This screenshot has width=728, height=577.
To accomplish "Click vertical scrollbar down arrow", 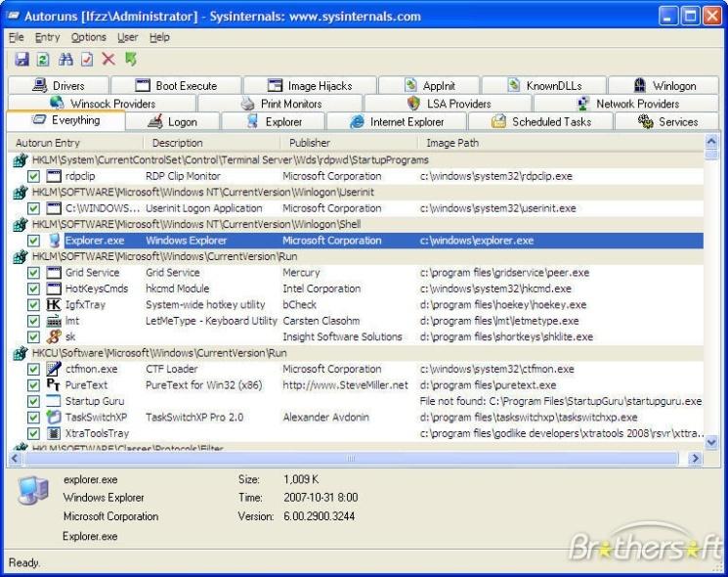I will pyautogui.click(x=710, y=442).
